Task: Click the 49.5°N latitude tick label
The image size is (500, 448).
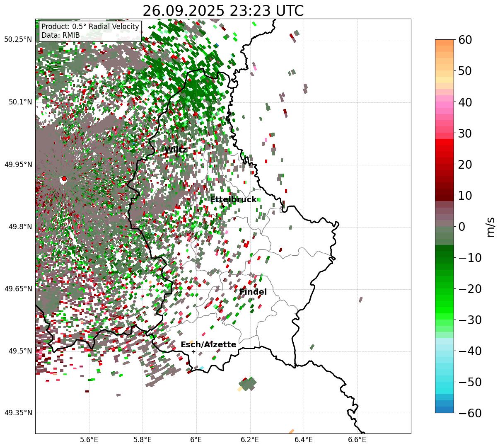Action: point(20,351)
